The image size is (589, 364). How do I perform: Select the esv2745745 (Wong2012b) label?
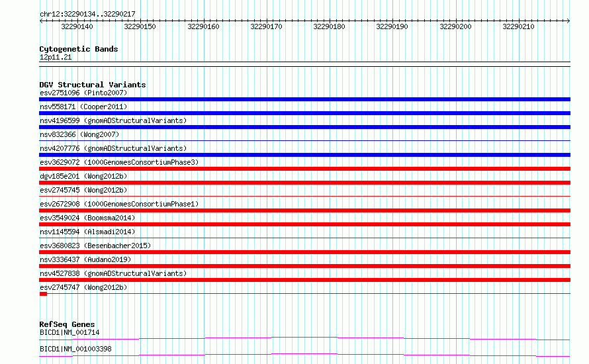tap(83, 190)
